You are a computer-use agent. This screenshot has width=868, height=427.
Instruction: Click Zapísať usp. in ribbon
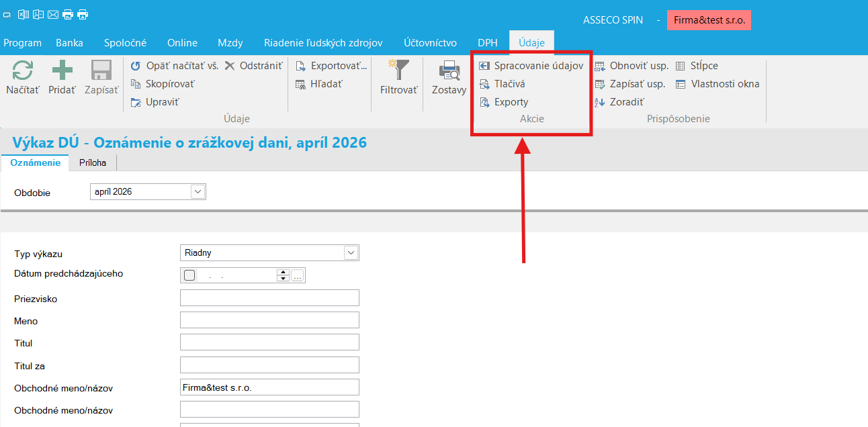630,84
